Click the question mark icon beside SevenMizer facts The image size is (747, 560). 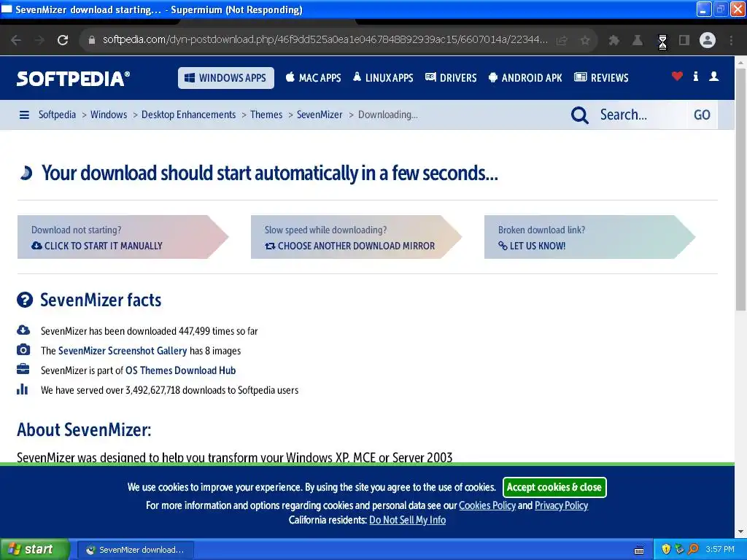(25, 300)
